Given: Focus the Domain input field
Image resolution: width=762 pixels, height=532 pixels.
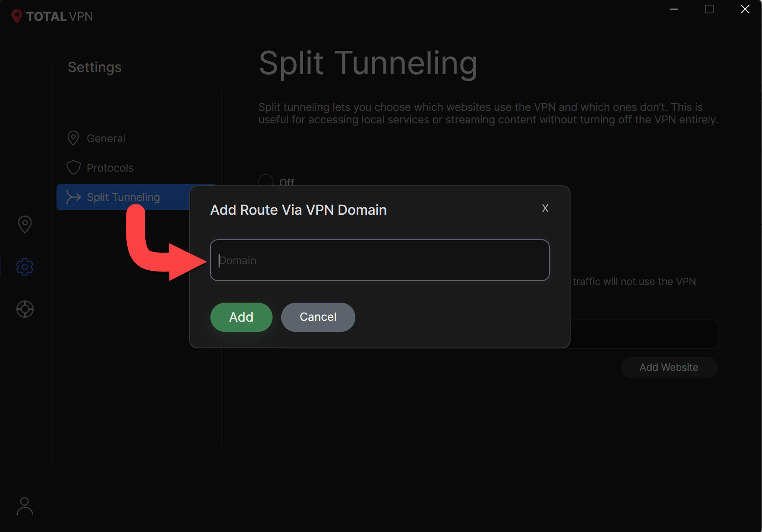Looking at the screenshot, I should 379,260.
